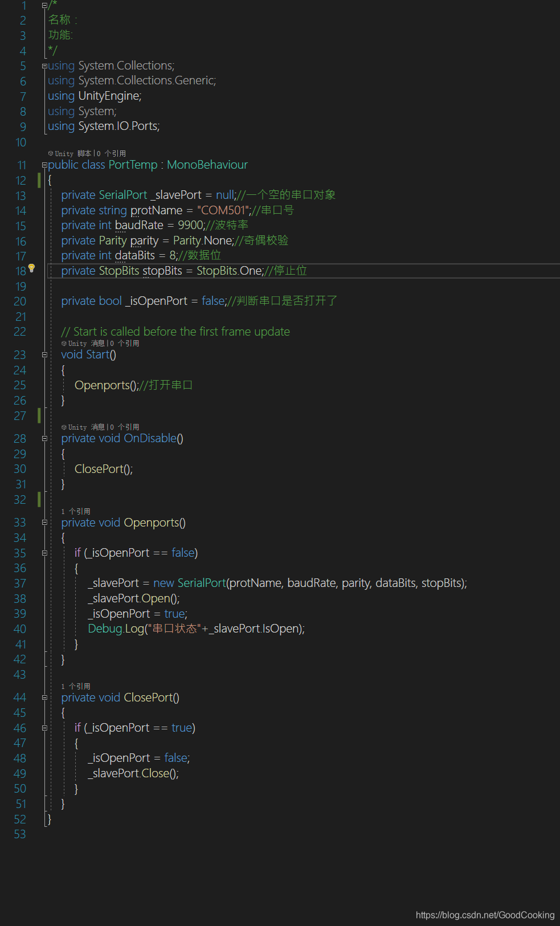The height and width of the screenshot is (926, 560).
Task: Click the _isOpenPort = false assignment on line 48
Action: (x=139, y=758)
